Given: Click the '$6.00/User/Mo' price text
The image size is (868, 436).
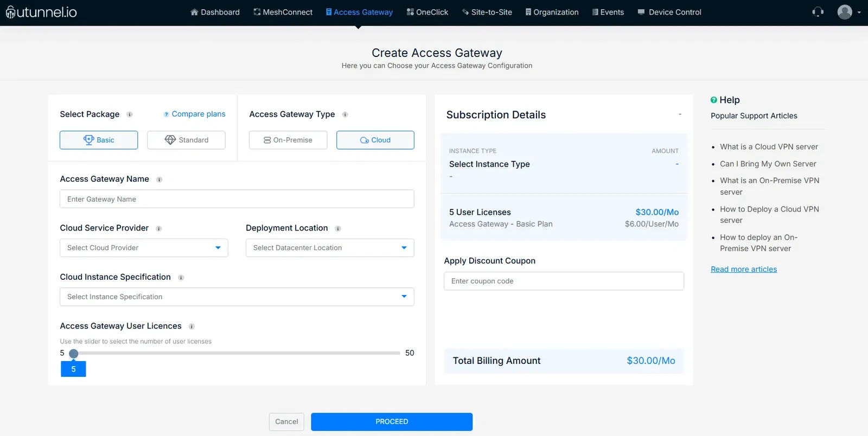Looking at the screenshot, I should [652, 224].
